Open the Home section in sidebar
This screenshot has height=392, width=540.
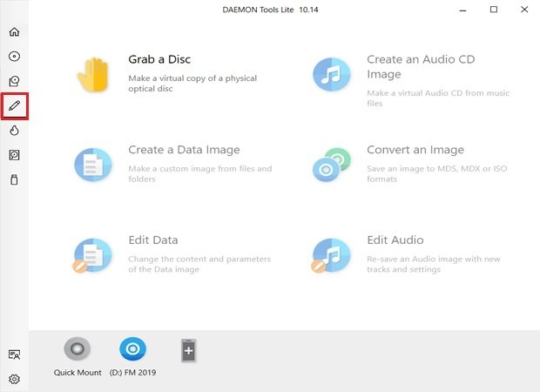[x=14, y=31]
